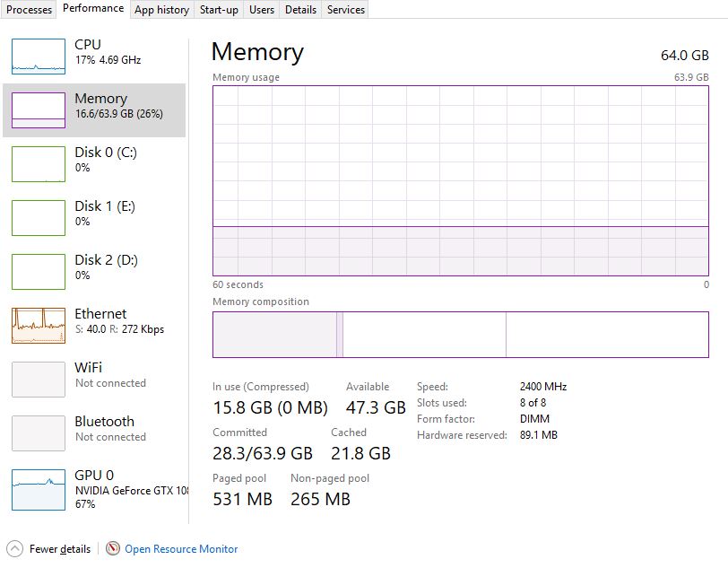Open GPU 0 NVIDIA GeForce graph
Viewport: 728px width, 568px height.
[38, 489]
